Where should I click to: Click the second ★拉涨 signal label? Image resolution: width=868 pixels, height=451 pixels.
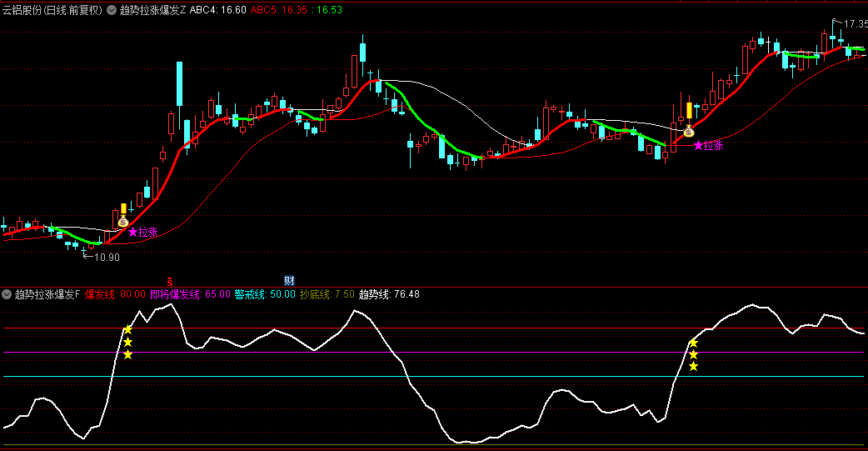[x=709, y=146]
